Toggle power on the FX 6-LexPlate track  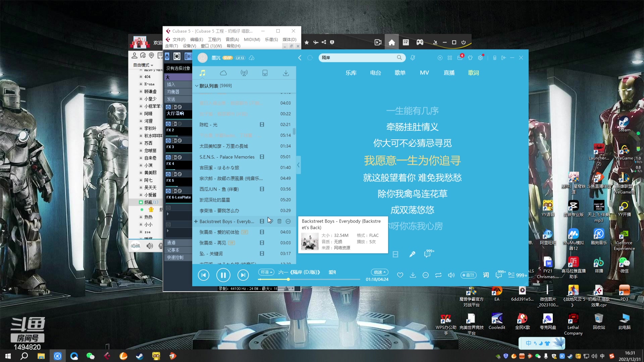coord(168,191)
